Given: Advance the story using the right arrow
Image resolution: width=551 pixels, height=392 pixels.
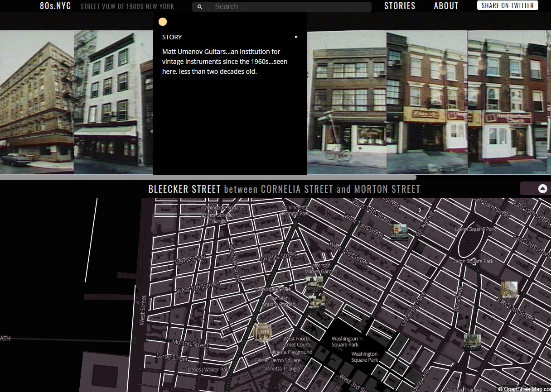Looking at the screenshot, I should 296,37.
